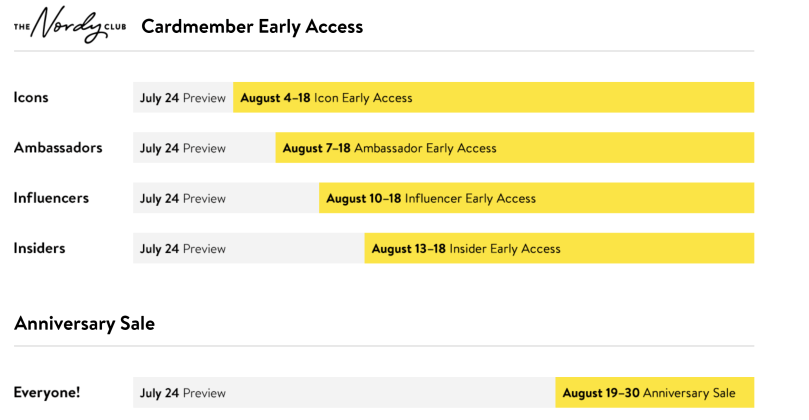The width and height of the screenshot is (809, 420).
Task: Click the divider line below Anniversary Sale heading
Action: click(384, 346)
